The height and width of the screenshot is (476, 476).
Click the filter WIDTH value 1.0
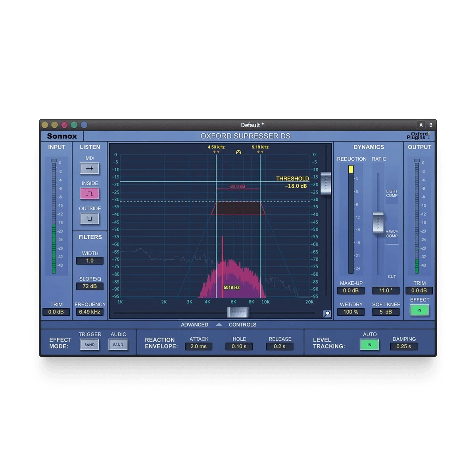[x=90, y=261]
